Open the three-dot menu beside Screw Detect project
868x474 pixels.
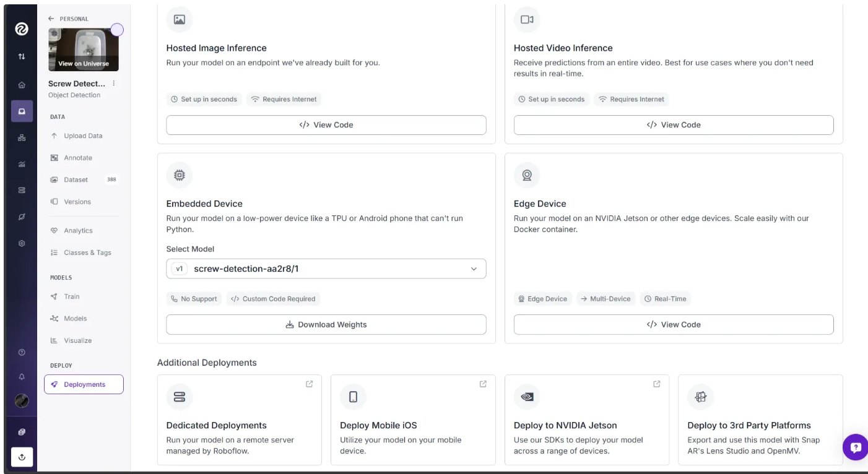pos(114,84)
